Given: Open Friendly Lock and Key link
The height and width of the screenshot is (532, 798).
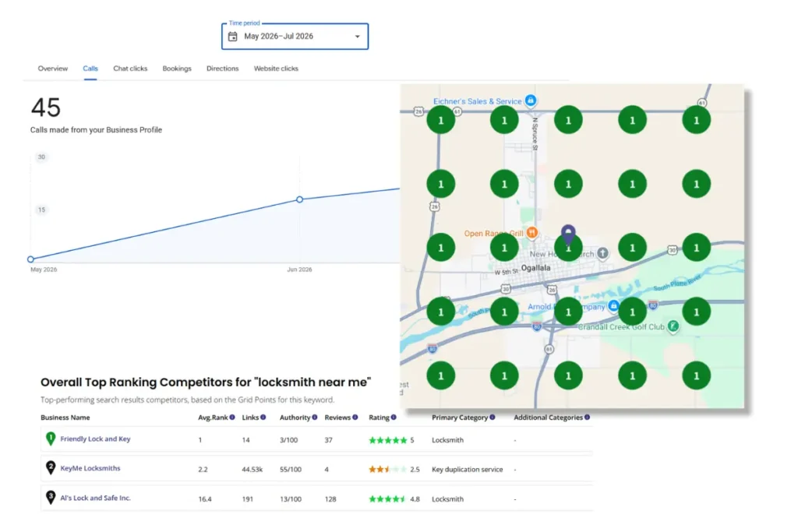Looking at the screenshot, I should point(95,439).
